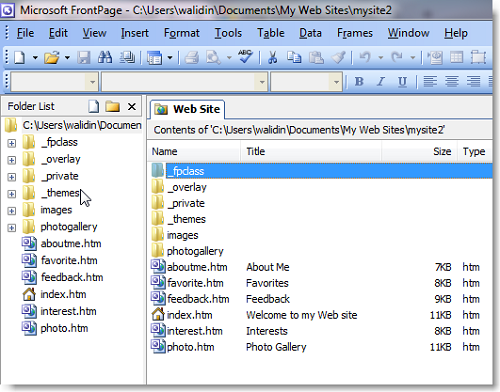
Task: Open the Help menu
Action: pos(456,33)
